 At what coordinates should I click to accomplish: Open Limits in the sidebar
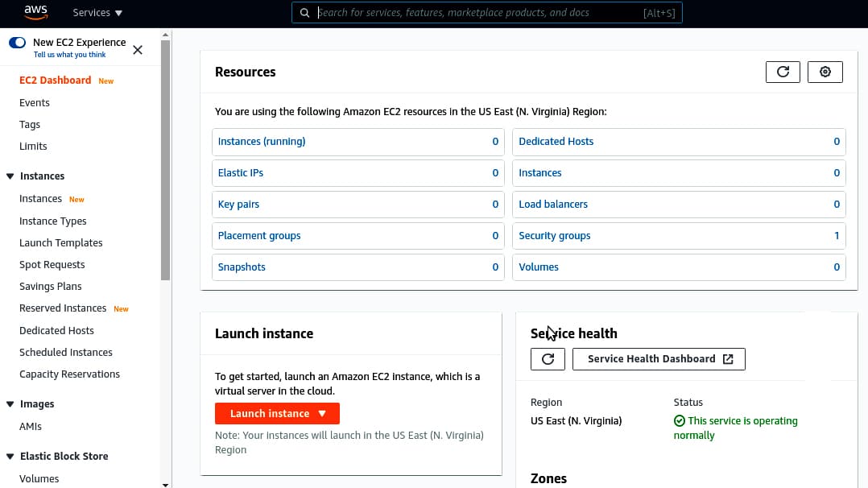33,147
